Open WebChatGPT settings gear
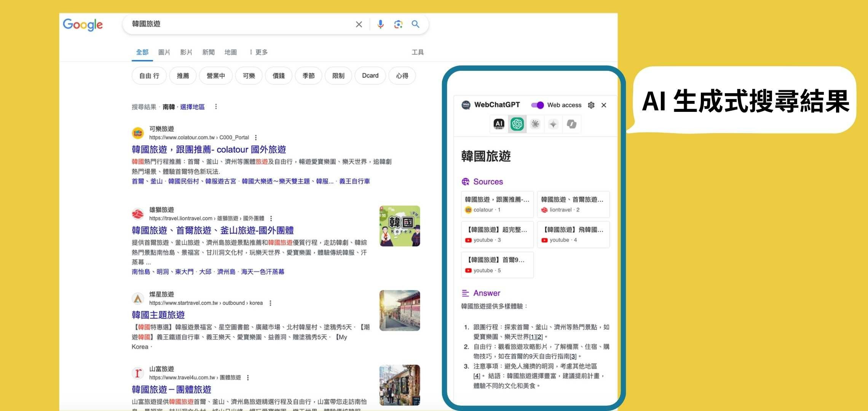This screenshot has height=411, width=868. 591,105
